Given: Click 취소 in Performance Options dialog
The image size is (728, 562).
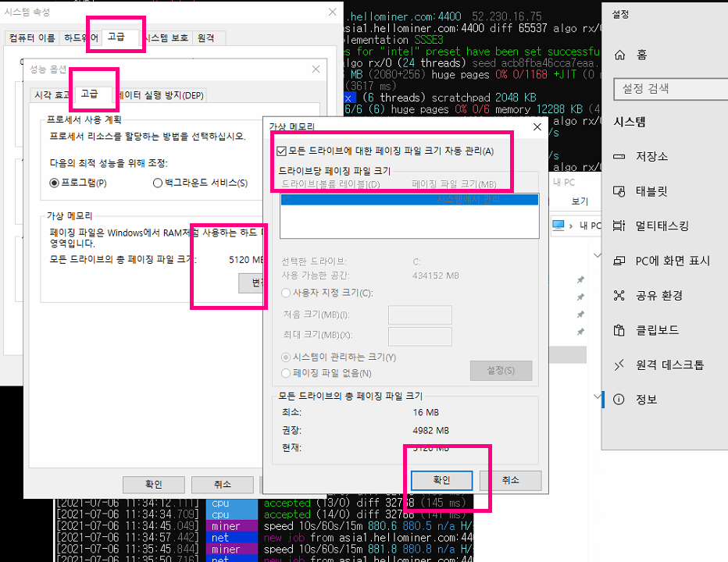Looking at the screenshot, I should [223, 485].
